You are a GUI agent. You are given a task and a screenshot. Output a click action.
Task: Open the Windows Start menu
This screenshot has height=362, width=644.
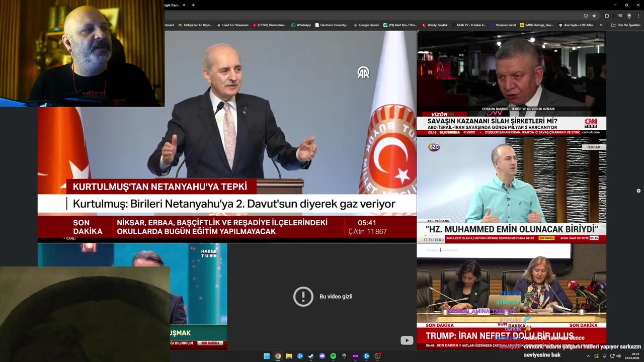[x=267, y=356]
